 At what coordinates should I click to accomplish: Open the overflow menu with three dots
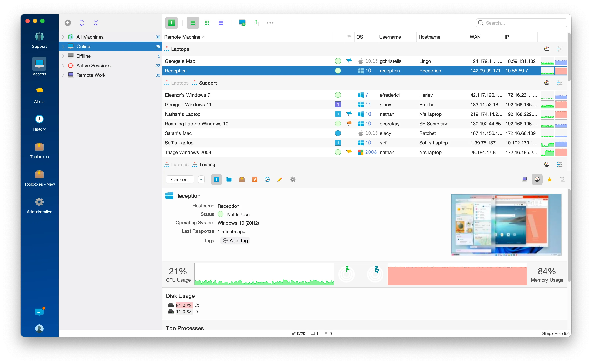(270, 23)
